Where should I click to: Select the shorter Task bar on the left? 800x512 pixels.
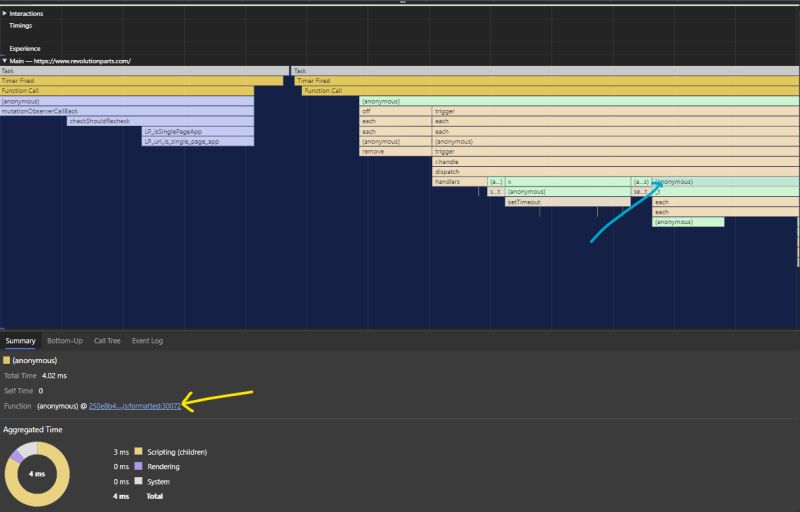(x=144, y=71)
